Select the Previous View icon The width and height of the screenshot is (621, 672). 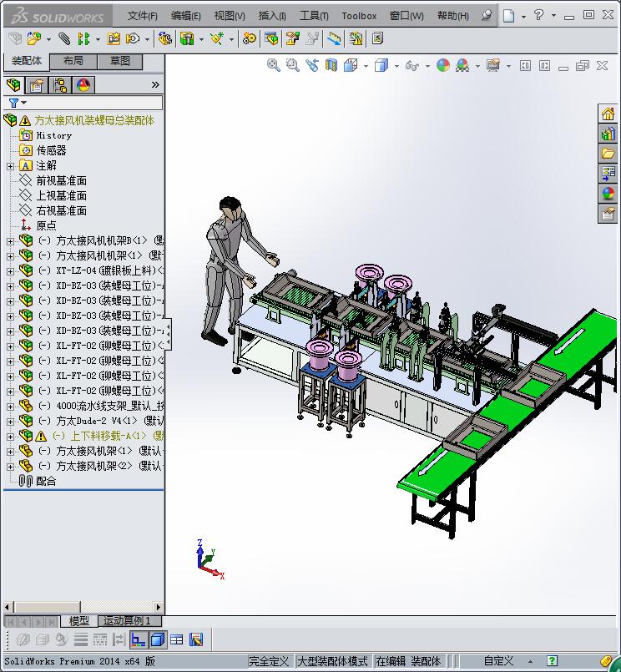(x=312, y=65)
